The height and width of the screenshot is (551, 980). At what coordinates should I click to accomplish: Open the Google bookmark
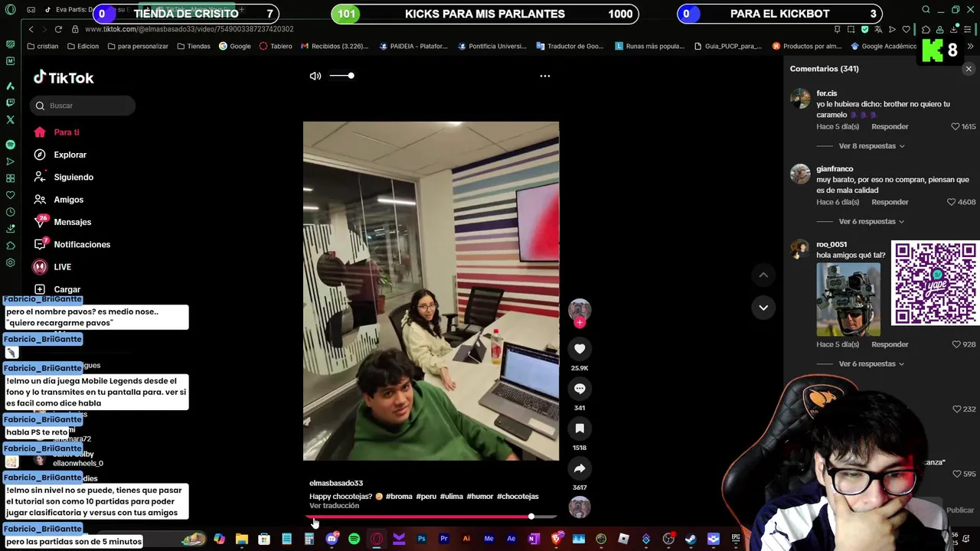point(234,47)
